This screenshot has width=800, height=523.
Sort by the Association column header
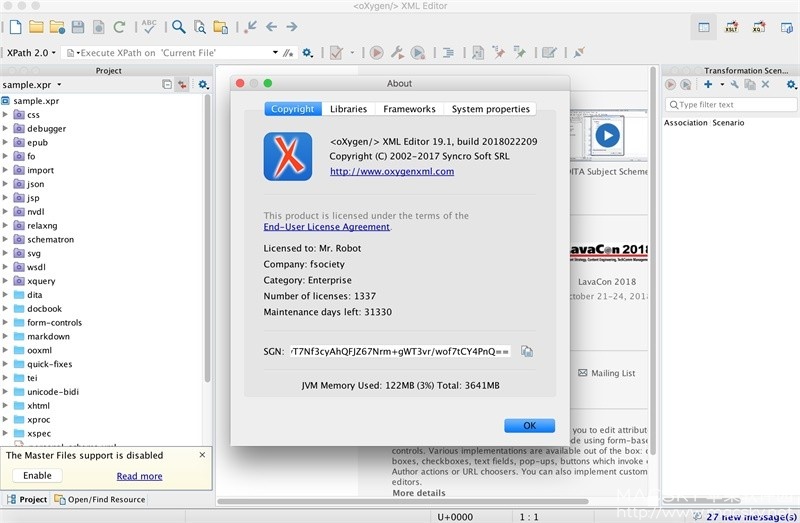(x=685, y=123)
